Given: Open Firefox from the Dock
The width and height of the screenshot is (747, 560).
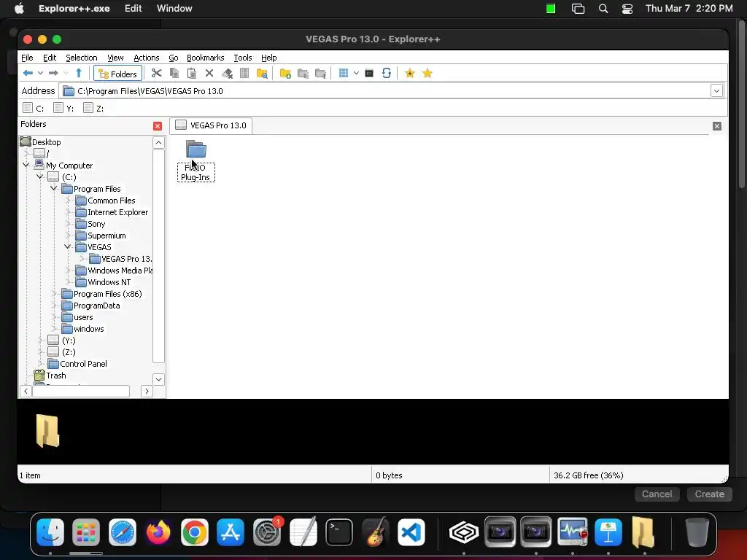Looking at the screenshot, I should [158, 532].
